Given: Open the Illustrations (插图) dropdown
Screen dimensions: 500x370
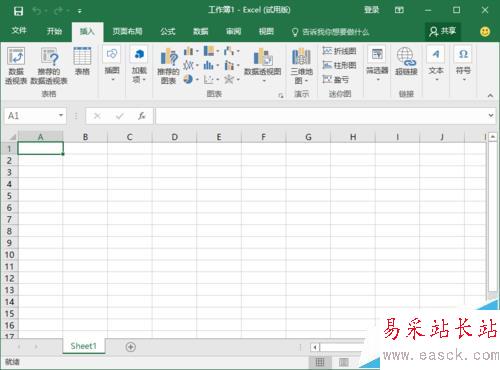Looking at the screenshot, I should click(112, 64).
